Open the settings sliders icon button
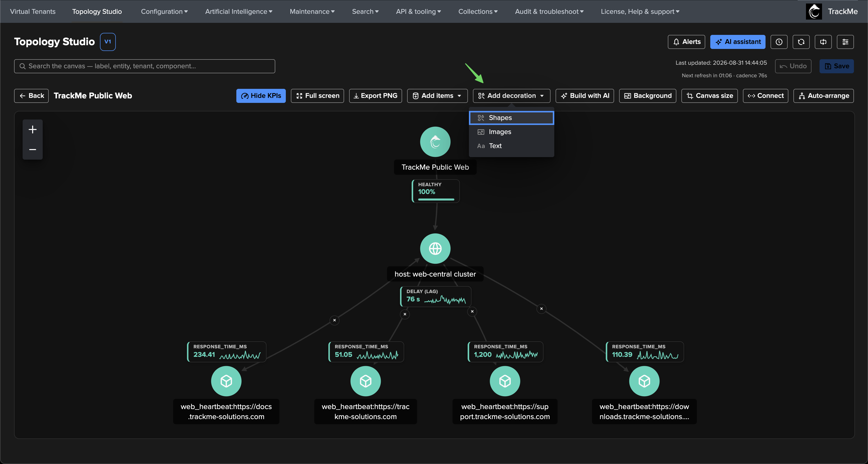Viewport: 868px width, 464px height. (x=845, y=42)
